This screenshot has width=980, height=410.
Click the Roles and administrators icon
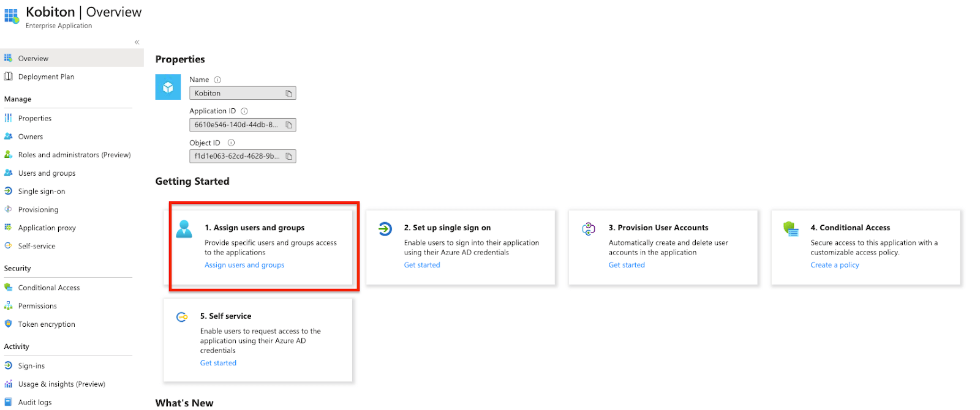click(x=8, y=155)
